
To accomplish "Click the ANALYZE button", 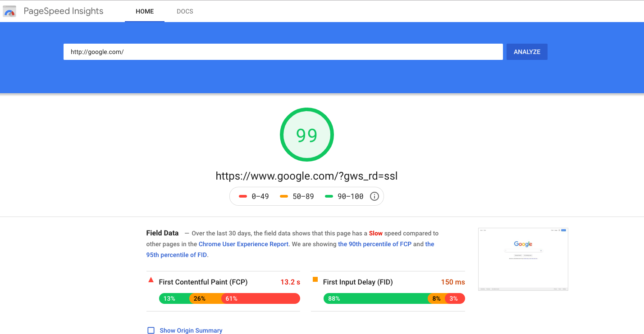I will pos(527,52).
